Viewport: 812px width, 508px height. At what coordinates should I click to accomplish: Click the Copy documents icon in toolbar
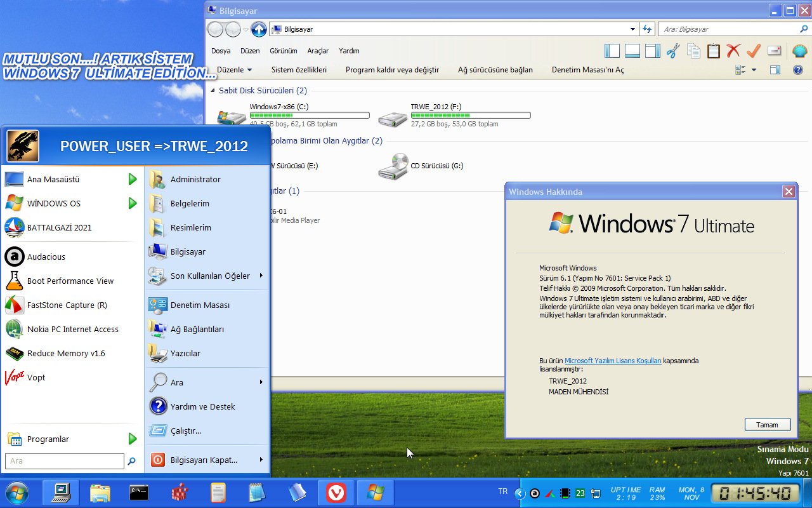click(x=693, y=51)
